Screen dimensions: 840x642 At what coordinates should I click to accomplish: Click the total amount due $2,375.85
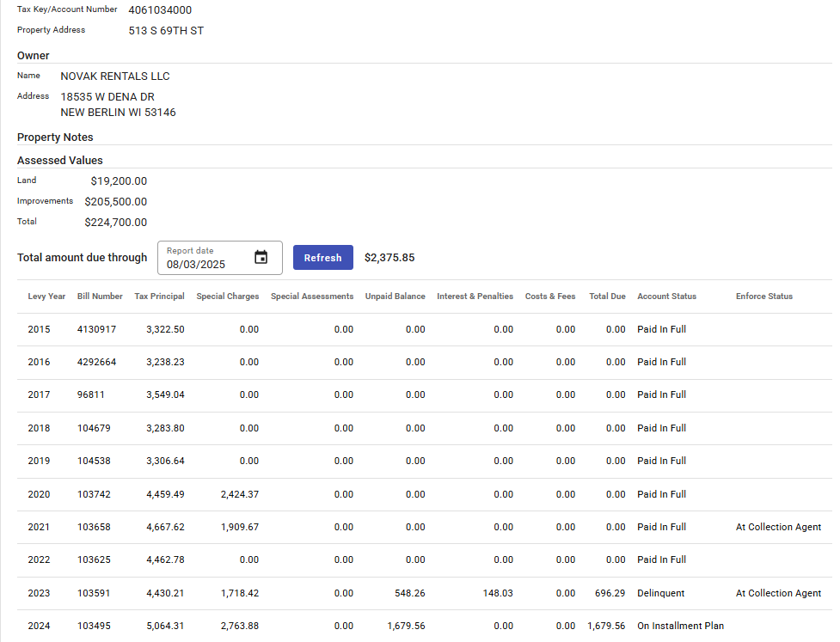[389, 258]
